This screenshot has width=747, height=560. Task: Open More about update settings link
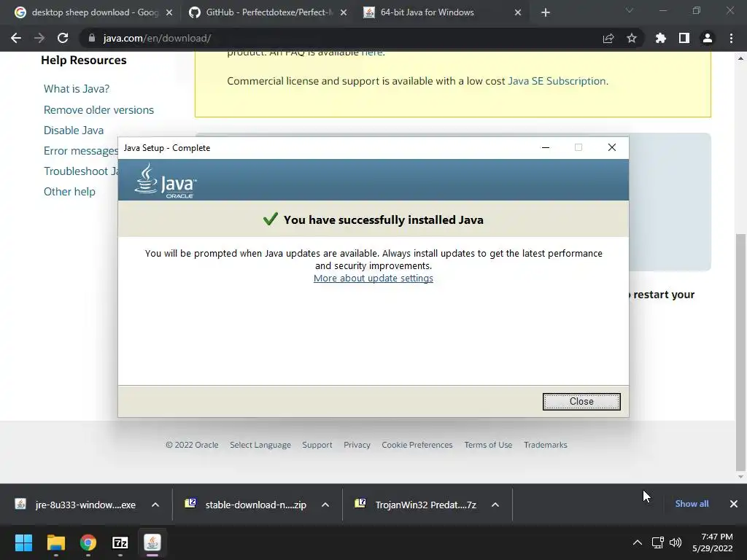point(373,278)
